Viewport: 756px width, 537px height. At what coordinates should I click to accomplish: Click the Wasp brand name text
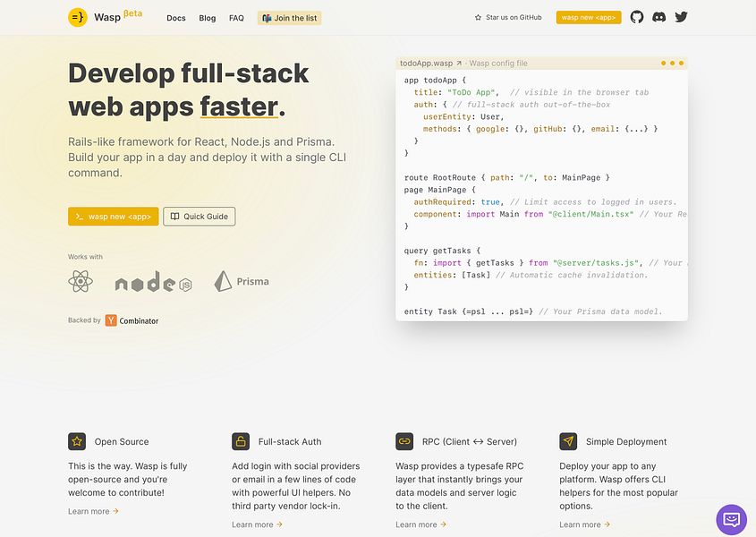(x=107, y=17)
